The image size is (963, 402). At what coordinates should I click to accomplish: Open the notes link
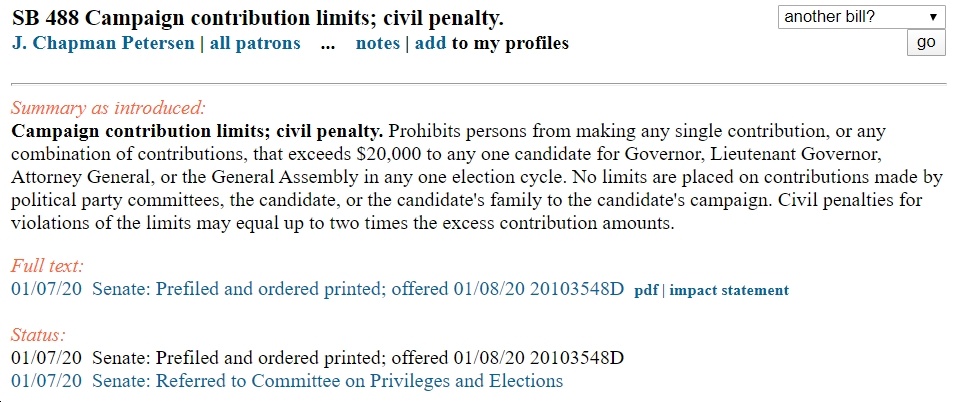(x=378, y=44)
